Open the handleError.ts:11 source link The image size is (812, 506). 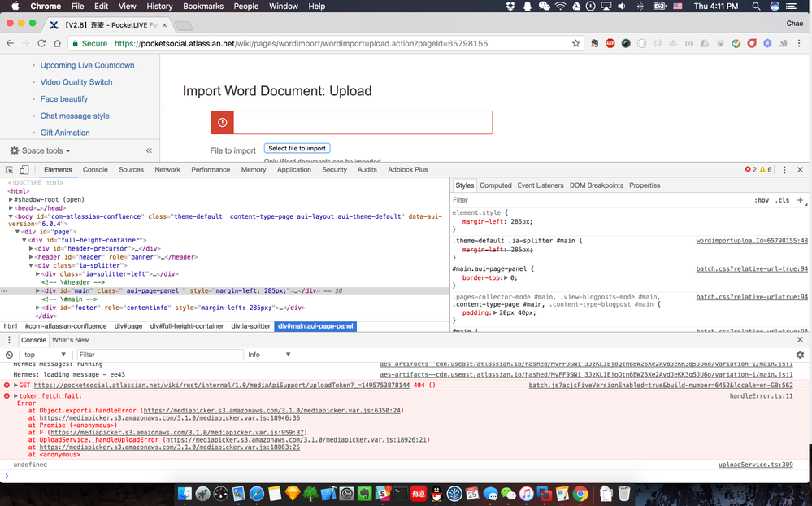tap(762, 395)
